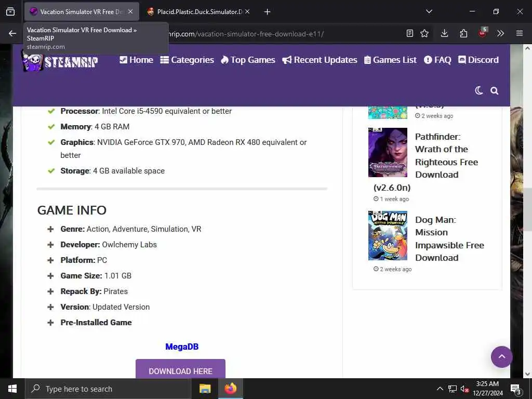Click the MegaDB link
The height and width of the screenshot is (399, 532).
click(182, 347)
